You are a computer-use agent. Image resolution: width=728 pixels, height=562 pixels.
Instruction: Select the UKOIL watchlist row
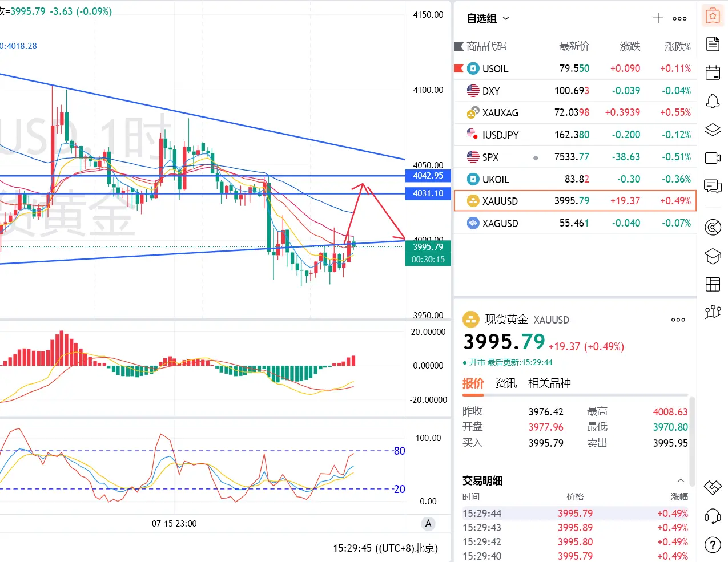click(x=575, y=179)
